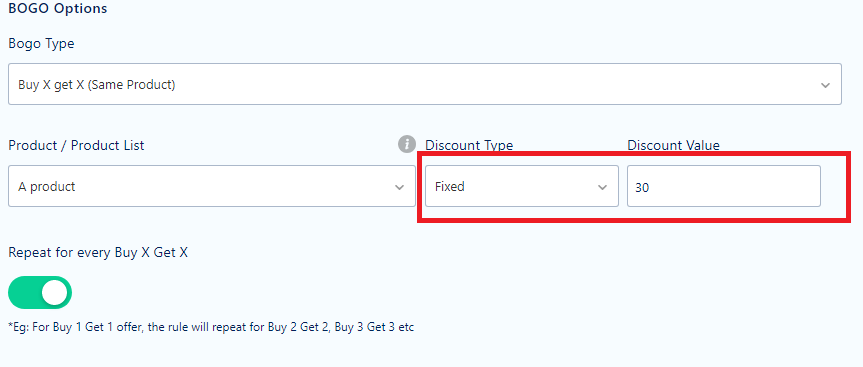Screen dimensions: 863x367
Task: Click the chevron arrow in A product field
Action: [400, 187]
